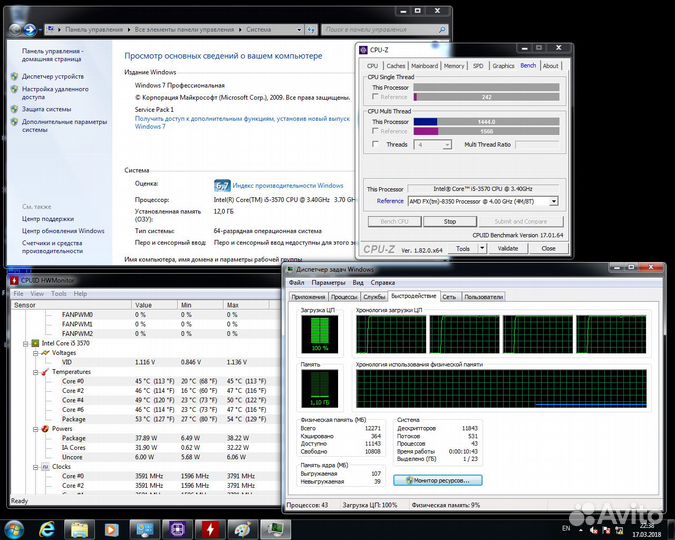The height and width of the screenshot is (540, 675).
Task: Open the Процессы tab in Task Manager
Action: click(344, 297)
